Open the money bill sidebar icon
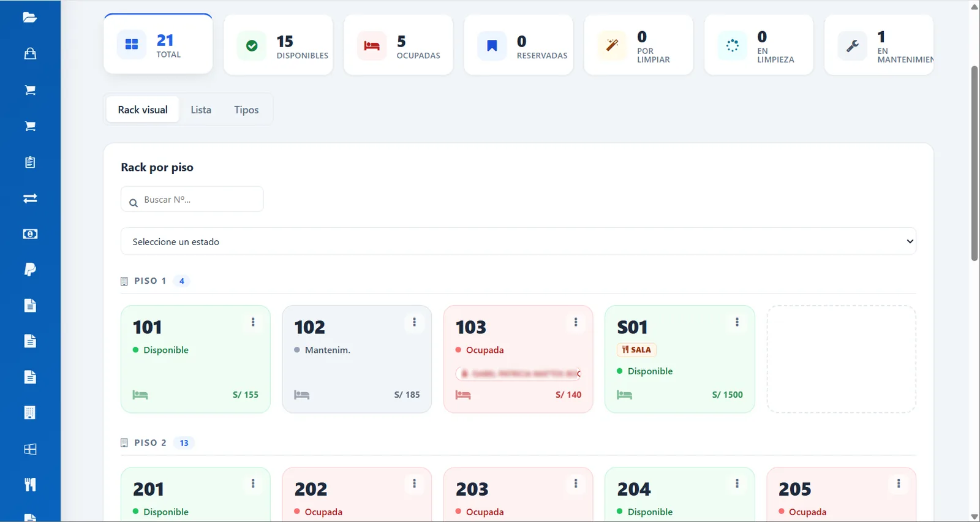The width and height of the screenshot is (980, 522). (30, 234)
